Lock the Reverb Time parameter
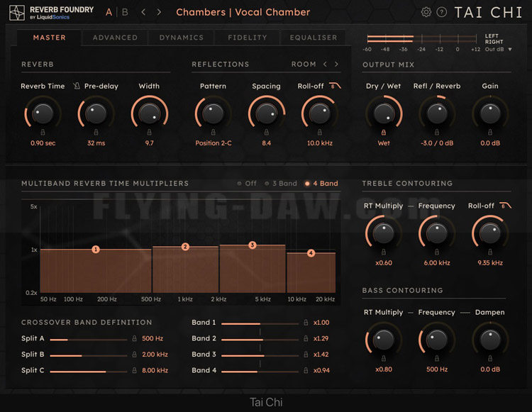 (43, 132)
